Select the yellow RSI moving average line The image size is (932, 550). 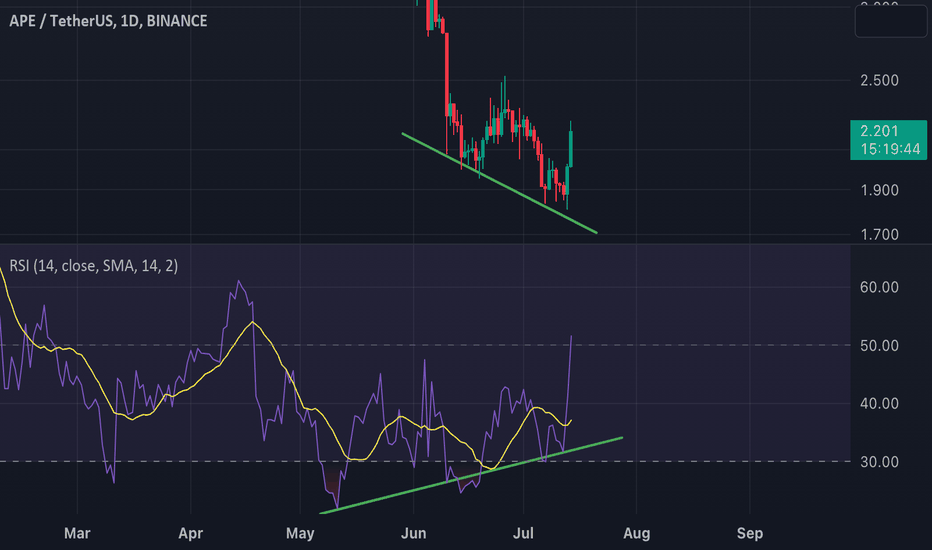[x=253, y=322]
